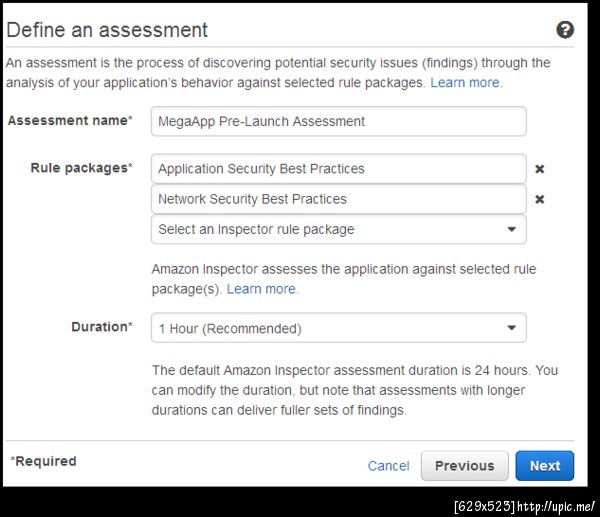Click into the Assessment name text field
Viewport: 600px width, 517px height.
[338, 121]
